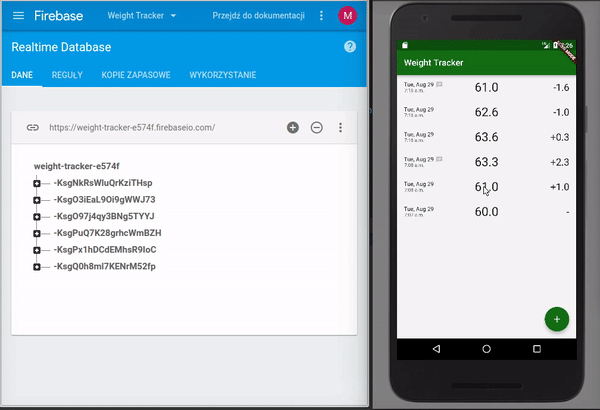
Task: Switch to the WYKORZYSTANIE tab
Action: (x=223, y=75)
